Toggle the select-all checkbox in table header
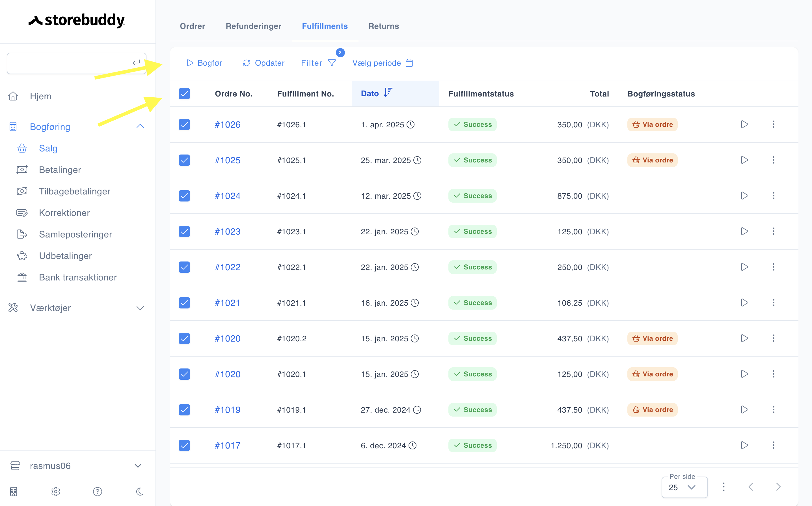The height and width of the screenshot is (506, 812). 184,94
